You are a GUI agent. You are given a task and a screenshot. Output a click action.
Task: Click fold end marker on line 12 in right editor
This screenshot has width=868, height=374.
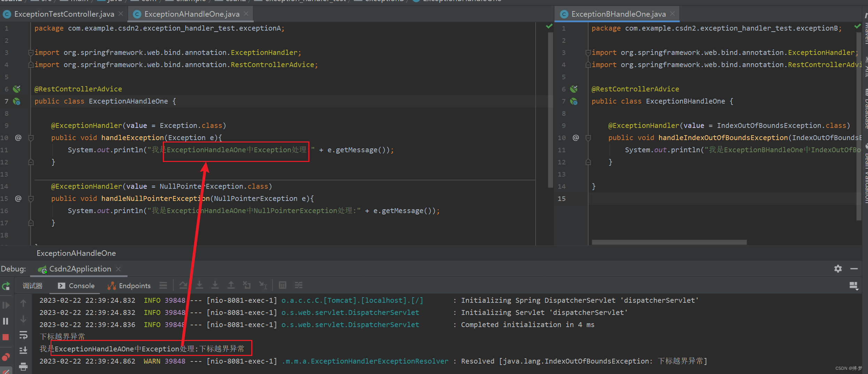pyautogui.click(x=588, y=162)
